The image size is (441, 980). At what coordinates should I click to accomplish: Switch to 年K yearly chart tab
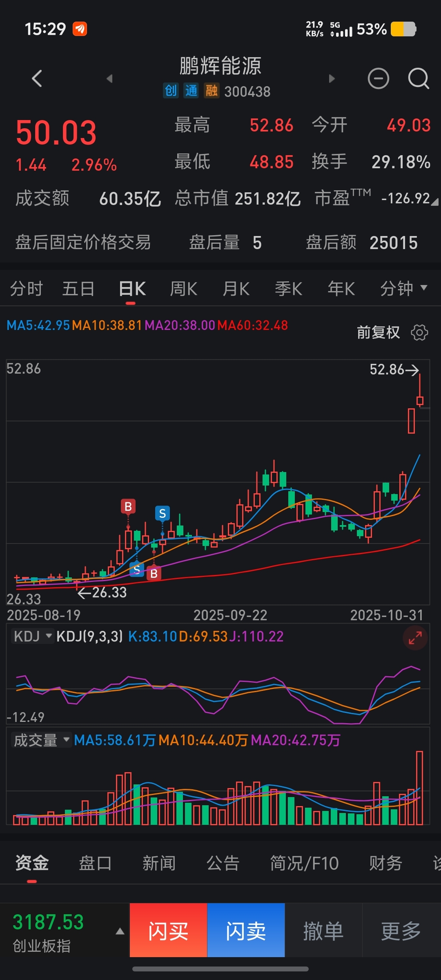click(341, 288)
